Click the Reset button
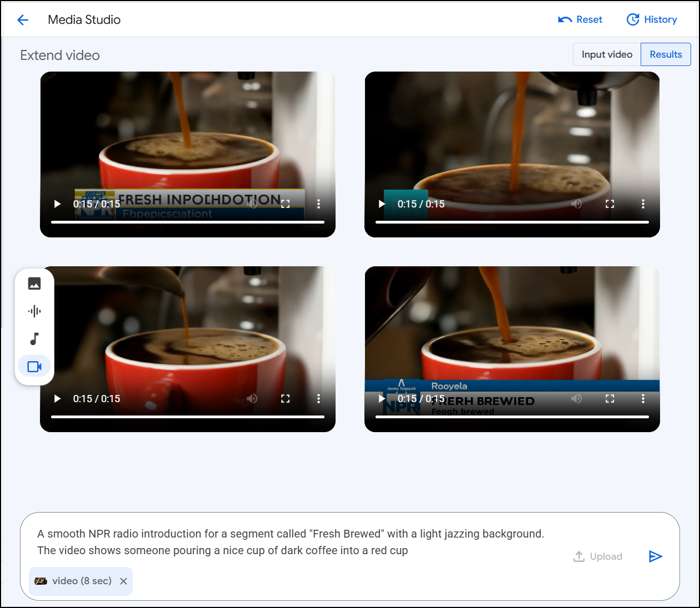 point(580,19)
